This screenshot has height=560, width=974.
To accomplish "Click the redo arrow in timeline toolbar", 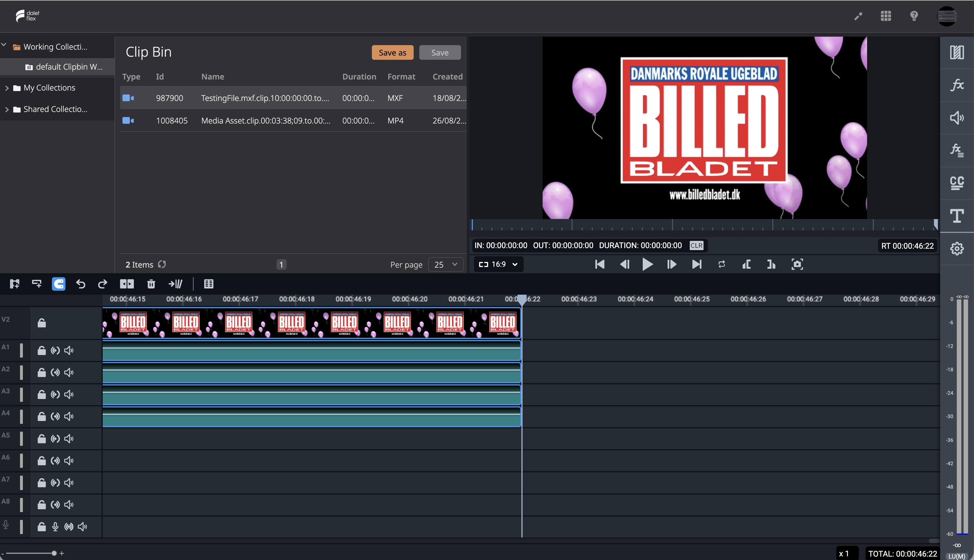I will point(102,284).
